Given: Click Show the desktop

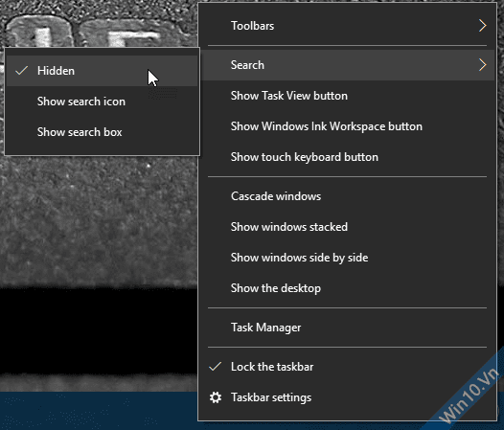Looking at the screenshot, I should 348,288.
